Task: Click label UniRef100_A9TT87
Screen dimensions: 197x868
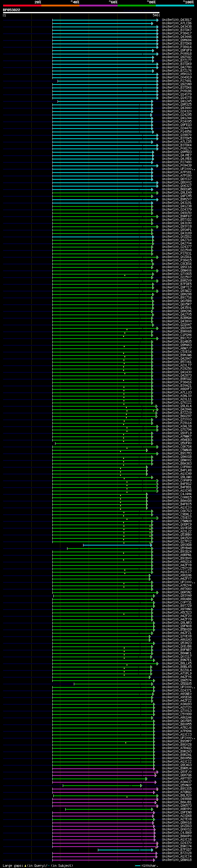Action: tap(176, 778)
